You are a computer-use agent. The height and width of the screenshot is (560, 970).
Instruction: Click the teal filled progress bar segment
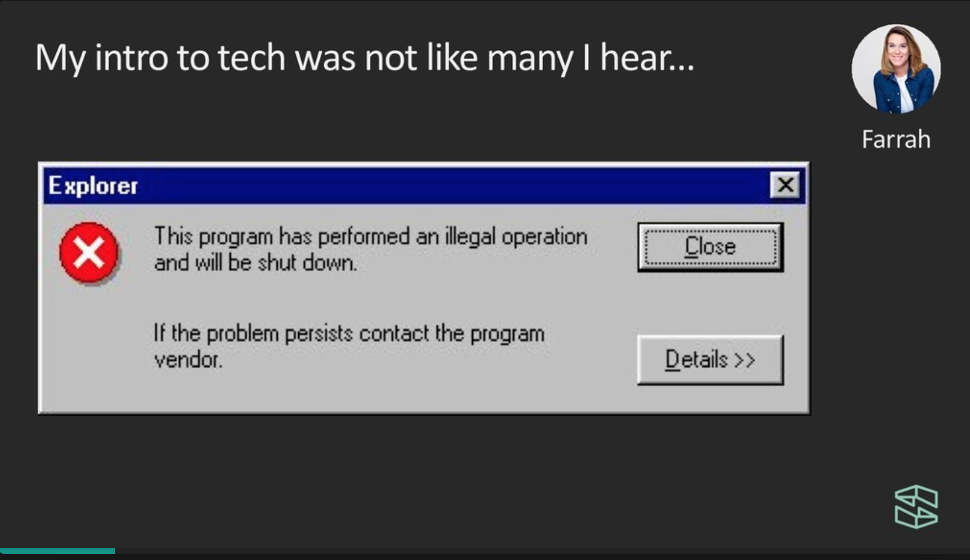(58, 551)
